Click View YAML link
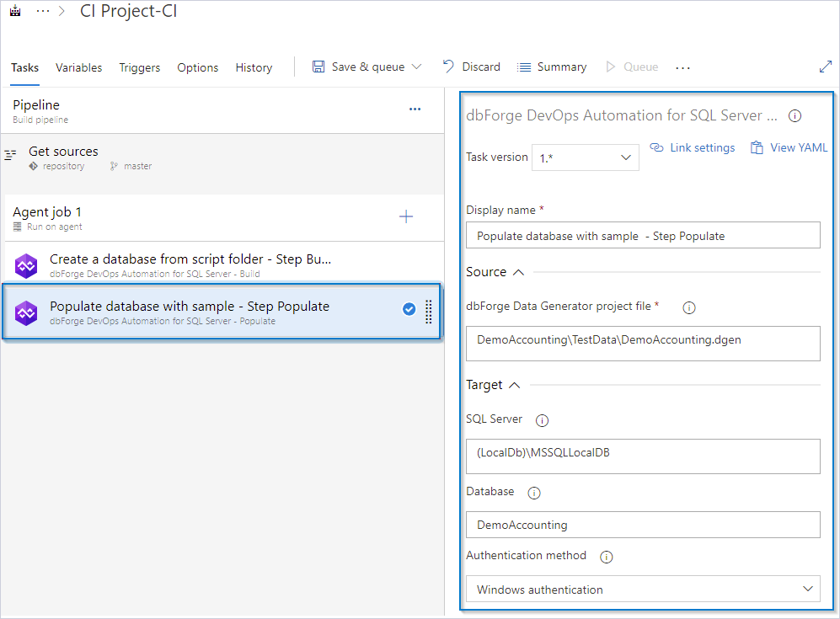This screenshot has width=840, height=619. tap(789, 147)
